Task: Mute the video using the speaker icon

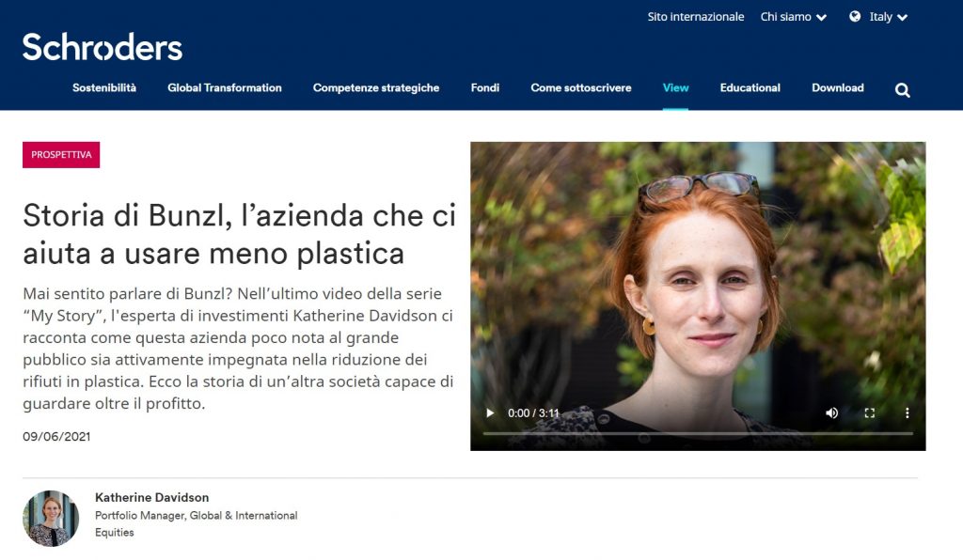Action: [831, 412]
